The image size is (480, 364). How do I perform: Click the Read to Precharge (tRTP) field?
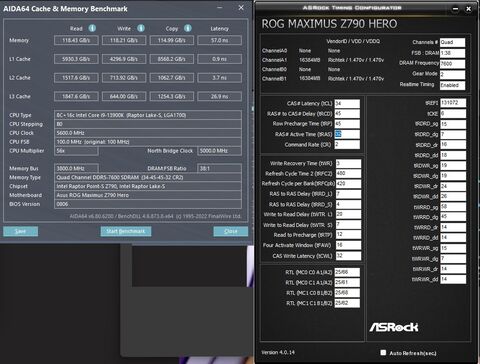[x=348, y=235]
